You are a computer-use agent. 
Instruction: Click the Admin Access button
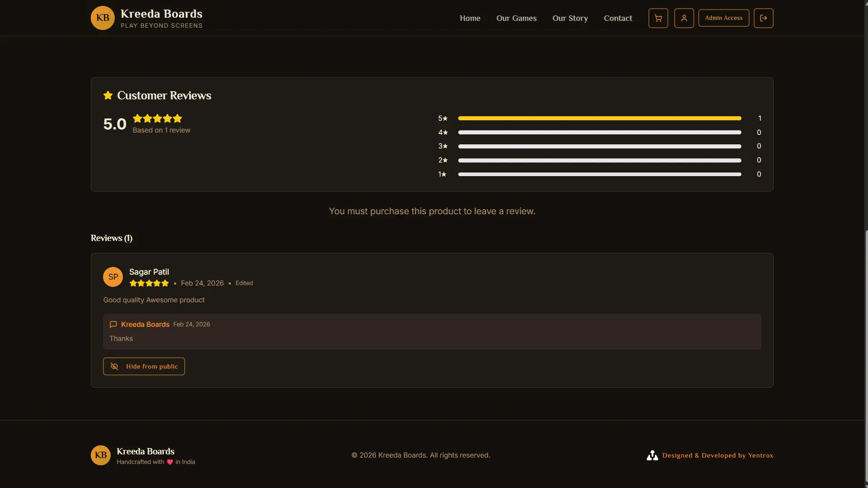click(723, 18)
